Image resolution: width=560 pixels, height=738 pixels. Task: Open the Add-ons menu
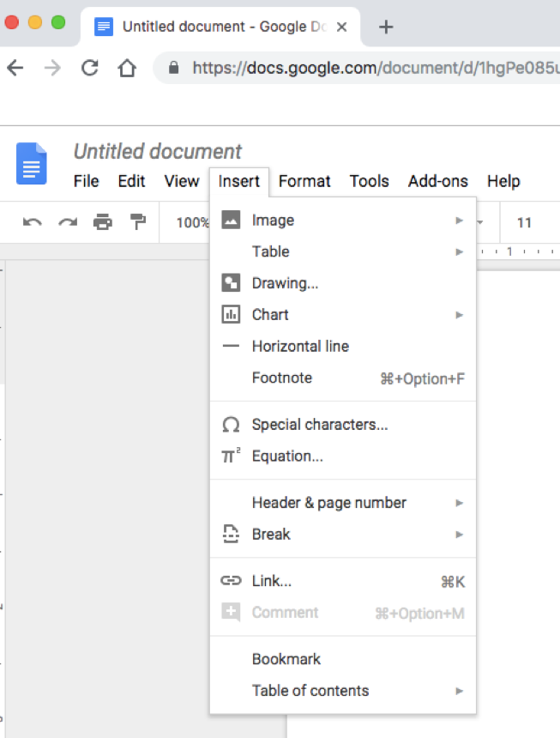pos(437,181)
